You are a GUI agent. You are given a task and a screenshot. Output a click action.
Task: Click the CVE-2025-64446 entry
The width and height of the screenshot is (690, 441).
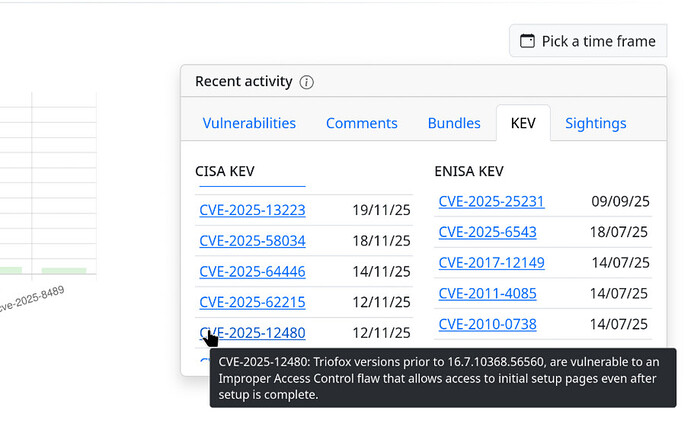[x=252, y=271]
